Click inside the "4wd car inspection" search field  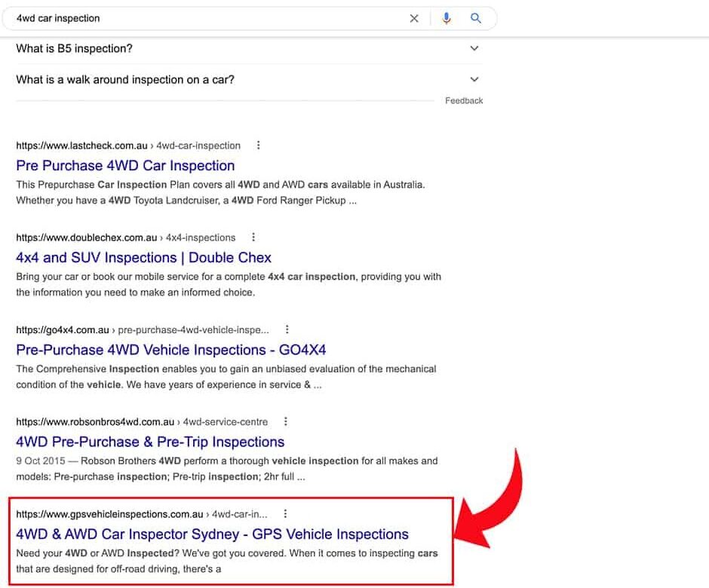(204, 18)
